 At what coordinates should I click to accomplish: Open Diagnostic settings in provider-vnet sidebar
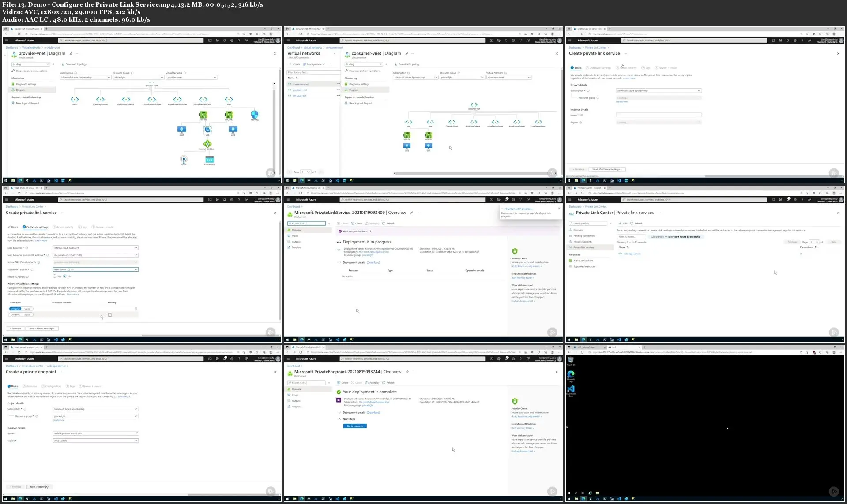(26, 84)
